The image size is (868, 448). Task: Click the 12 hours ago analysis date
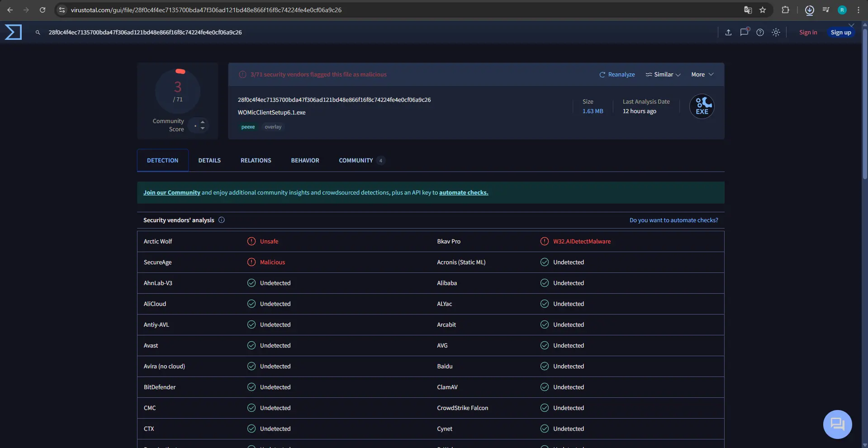(x=639, y=111)
